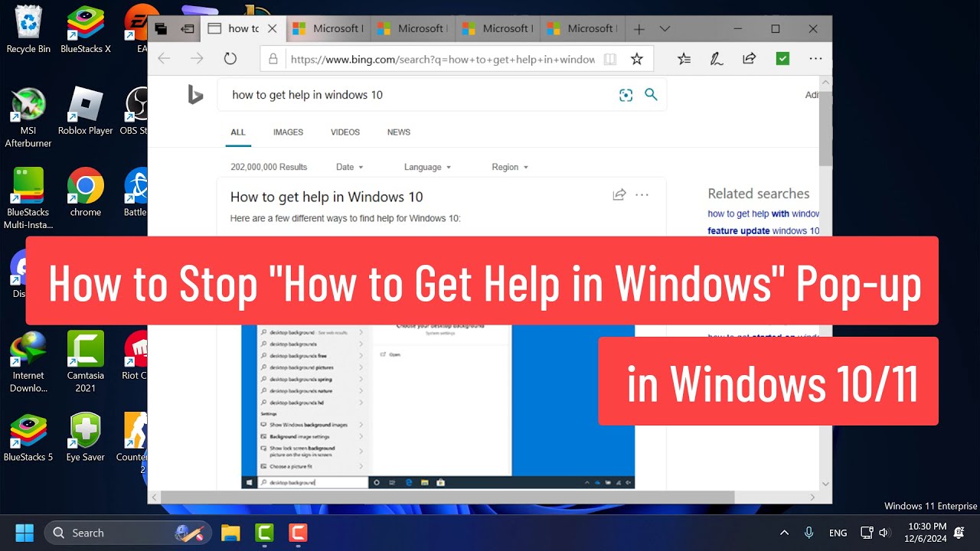
Task: Open network and volume quick settings
Action: pos(876,533)
